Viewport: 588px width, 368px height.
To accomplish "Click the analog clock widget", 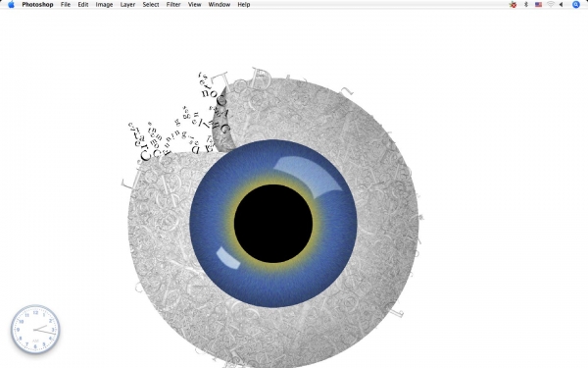I will (x=35, y=330).
